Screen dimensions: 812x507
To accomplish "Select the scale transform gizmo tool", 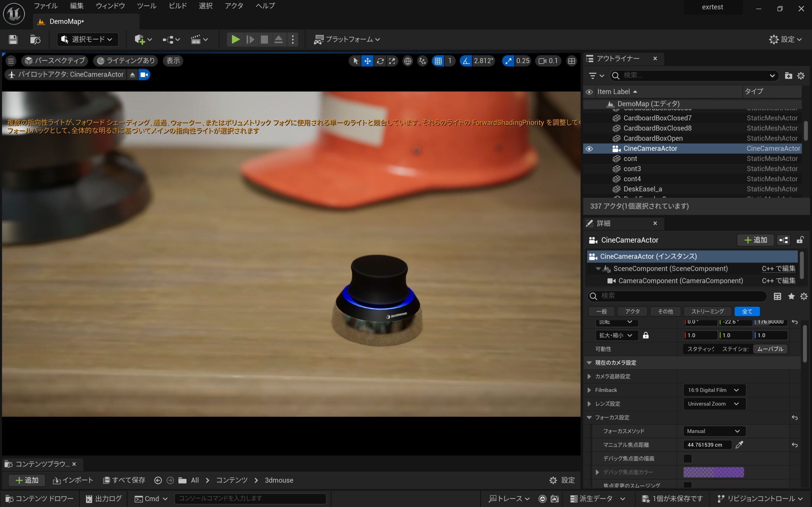I will [392, 61].
